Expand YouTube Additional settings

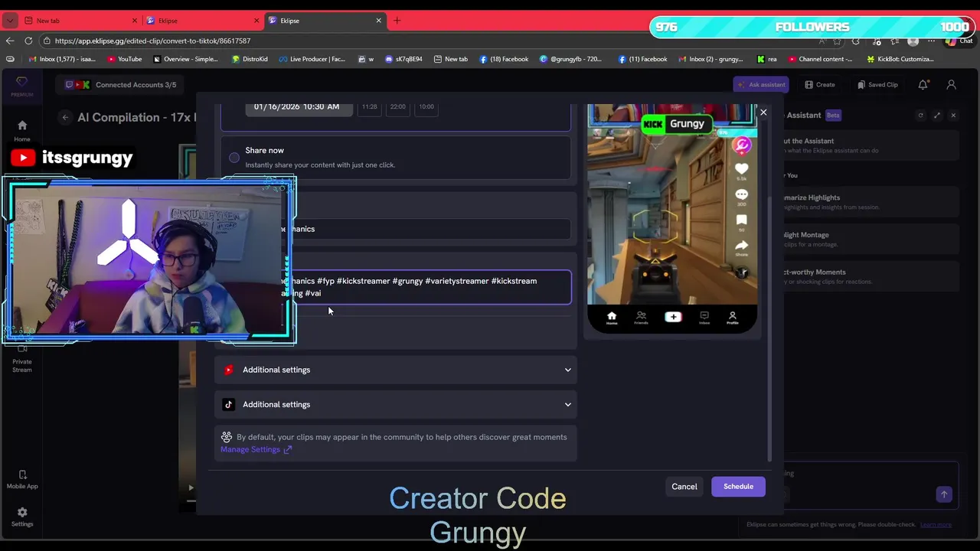[x=396, y=370]
